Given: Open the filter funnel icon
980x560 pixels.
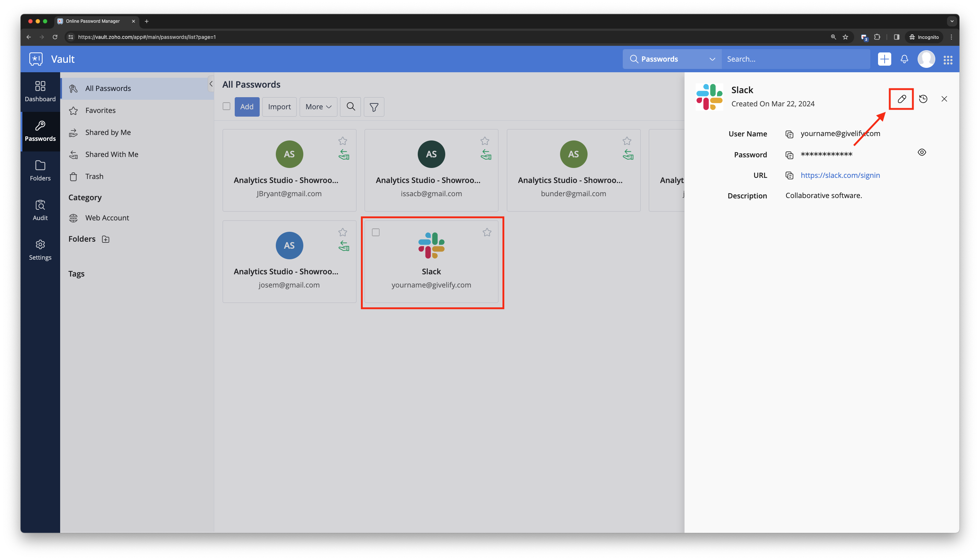Looking at the screenshot, I should pos(374,107).
